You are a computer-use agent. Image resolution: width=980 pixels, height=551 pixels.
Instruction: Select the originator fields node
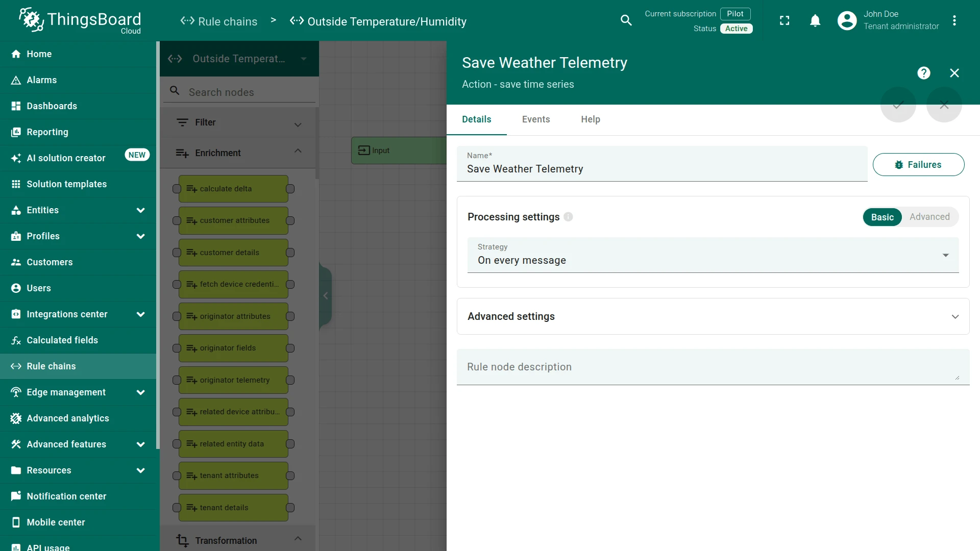233,348
